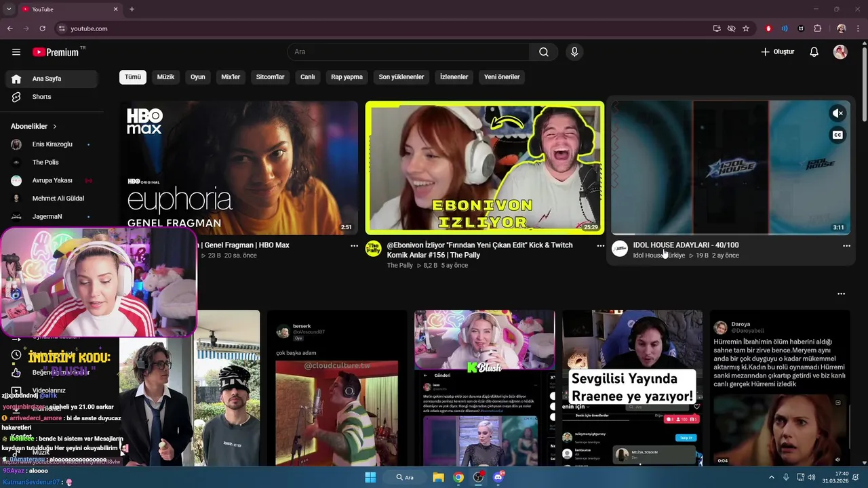
Task: Open more options for Ebonivon İzliyor video
Action: pyautogui.click(x=600, y=246)
